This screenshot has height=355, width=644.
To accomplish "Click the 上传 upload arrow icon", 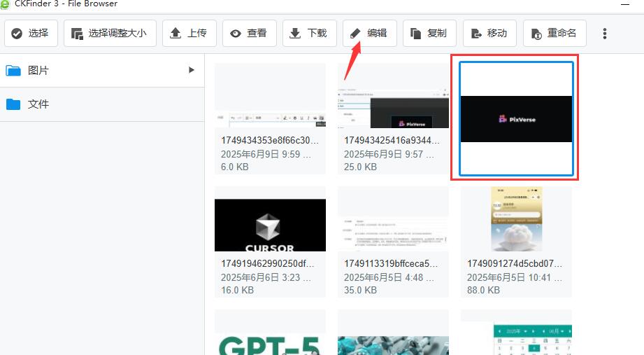I will (x=175, y=33).
